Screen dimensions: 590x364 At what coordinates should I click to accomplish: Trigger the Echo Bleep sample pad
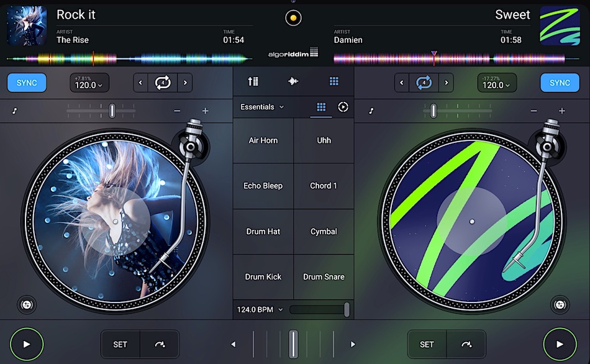click(263, 186)
